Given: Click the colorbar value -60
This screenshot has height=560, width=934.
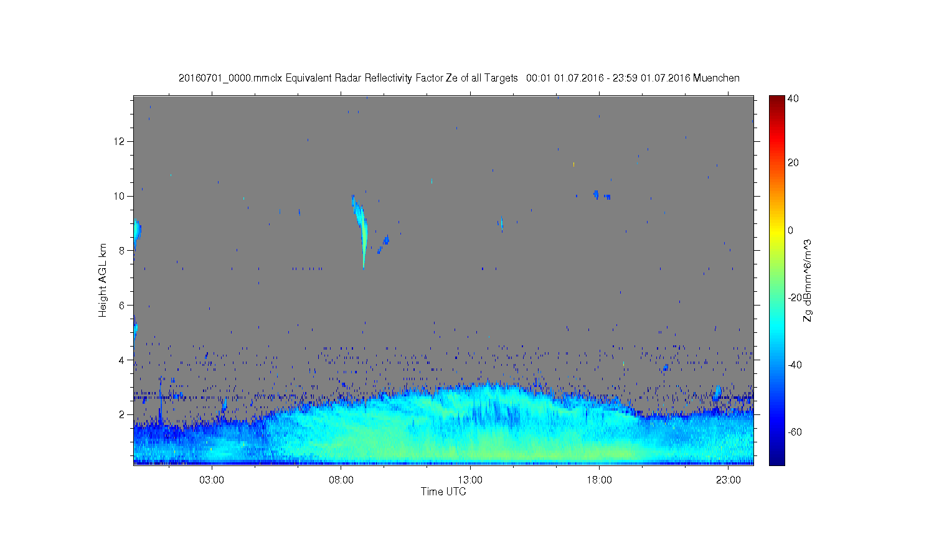Looking at the screenshot, I should coord(795,432).
